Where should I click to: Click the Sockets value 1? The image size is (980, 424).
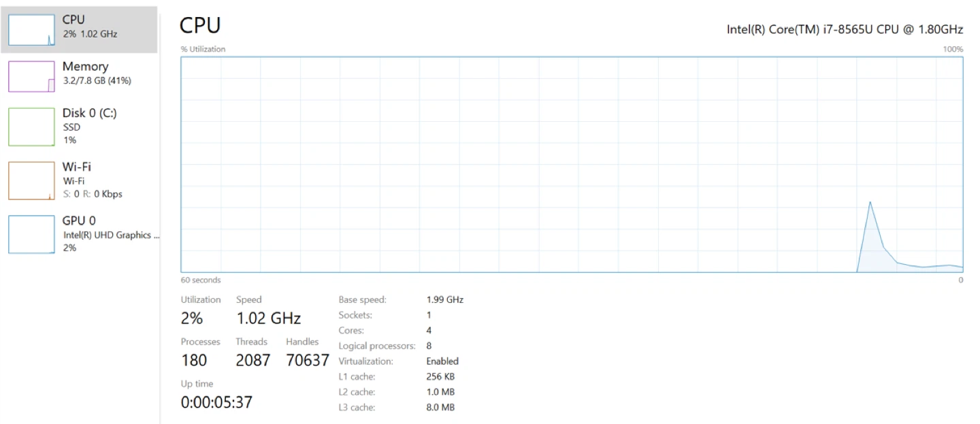coord(429,315)
